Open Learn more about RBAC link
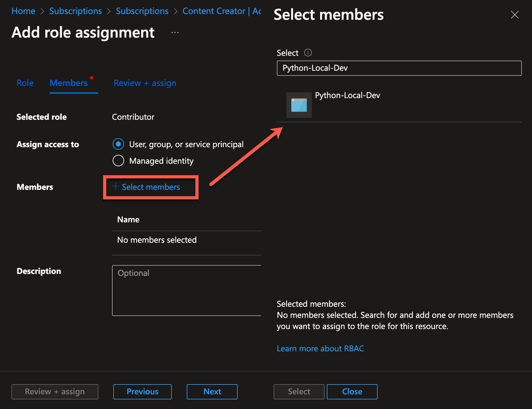 click(x=320, y=348)
